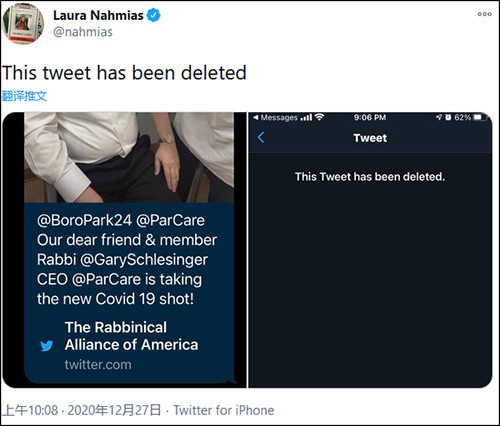This screenshot has height=426, width=500.
Task: Click the 翻译推文 translate tweet link
Action: coord(24,96)
